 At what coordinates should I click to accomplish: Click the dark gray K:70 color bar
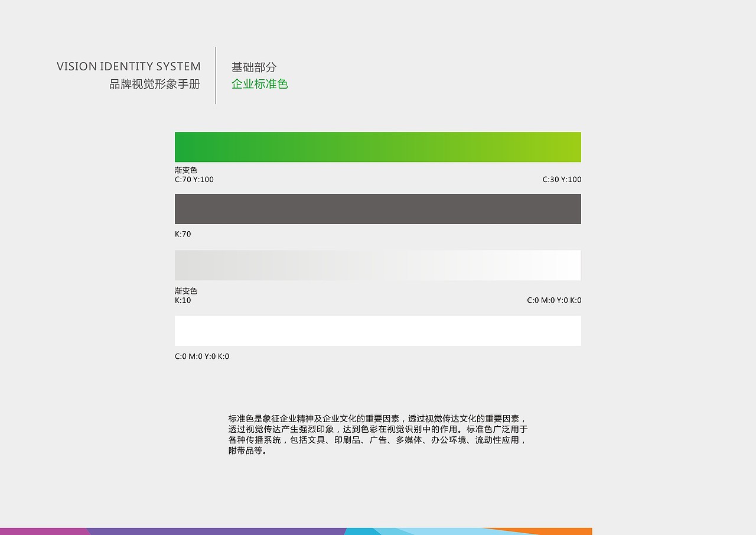tap(378, 209)
